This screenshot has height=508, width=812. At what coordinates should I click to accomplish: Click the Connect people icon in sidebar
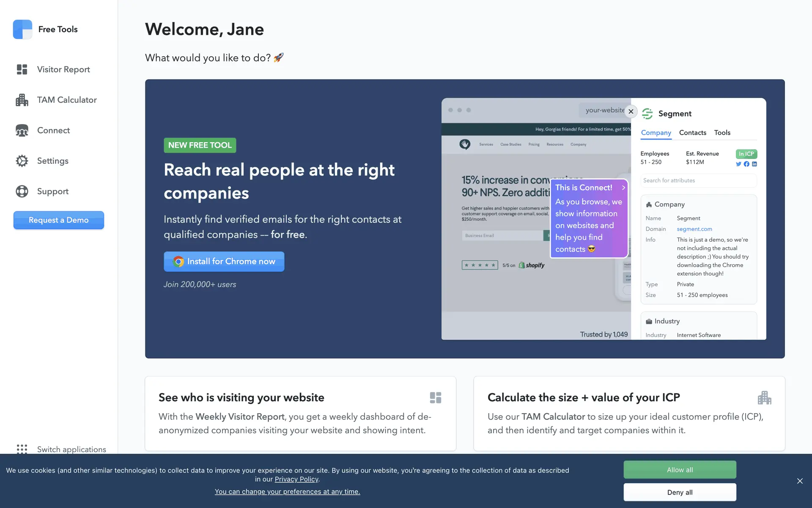[x=22, y=130]
